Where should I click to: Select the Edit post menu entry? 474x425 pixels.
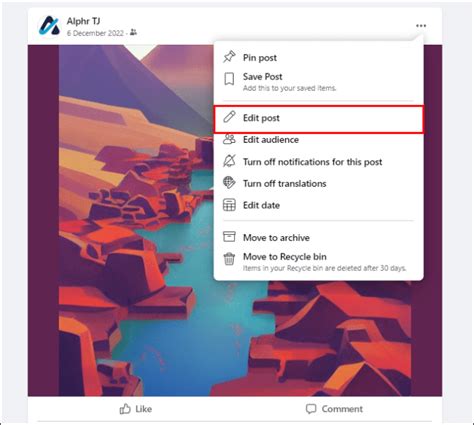(x=318, y=119)
